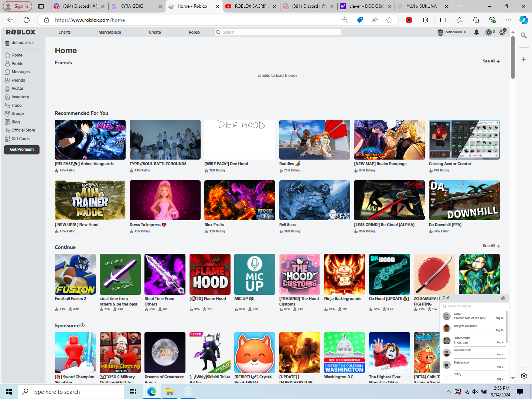
Task: Open File Explorer from the taskbar
Action: tap(170, 392)
